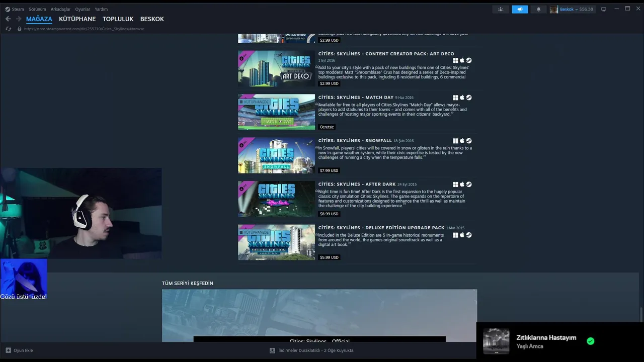Click the Deluxe Edition Upgrade Pack thumbnail
Viewport: 644px width, 362px height.
pos(276,242)
